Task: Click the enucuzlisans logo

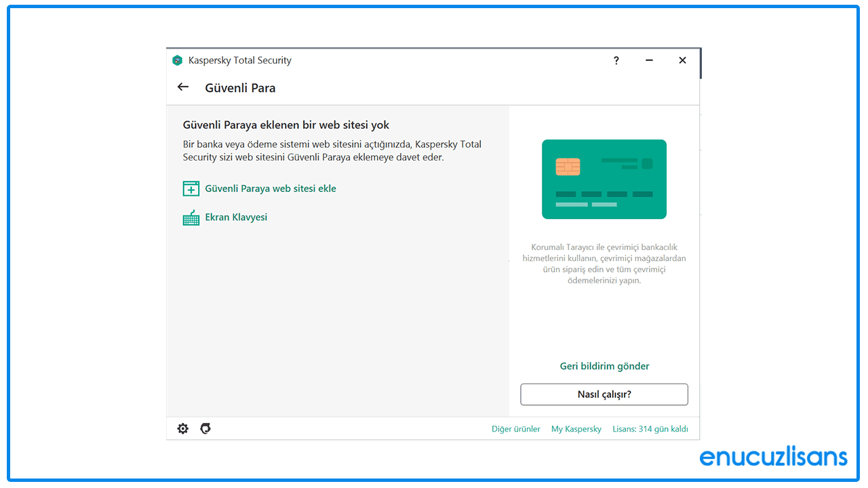Action: click(773, 456)
